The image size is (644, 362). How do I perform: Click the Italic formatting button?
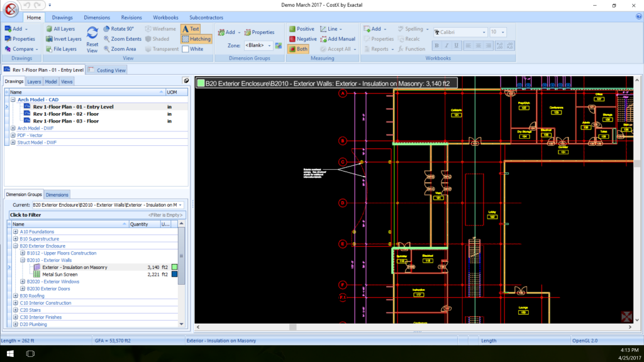(447, 45)
